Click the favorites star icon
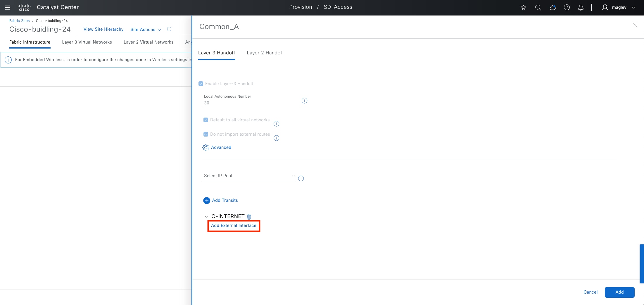Screen dimensions: 644x305 (x=523, y=8)
